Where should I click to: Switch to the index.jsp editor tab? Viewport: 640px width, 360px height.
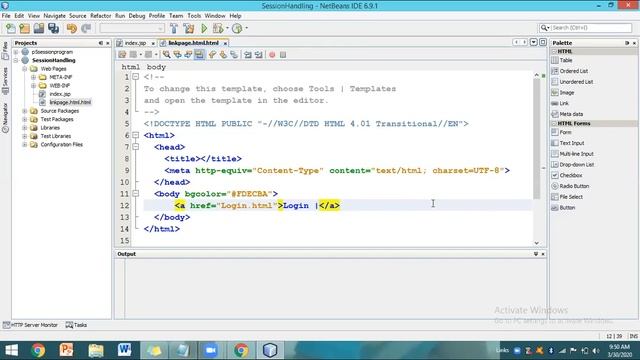pyautogui.click(x=135, y=43)
